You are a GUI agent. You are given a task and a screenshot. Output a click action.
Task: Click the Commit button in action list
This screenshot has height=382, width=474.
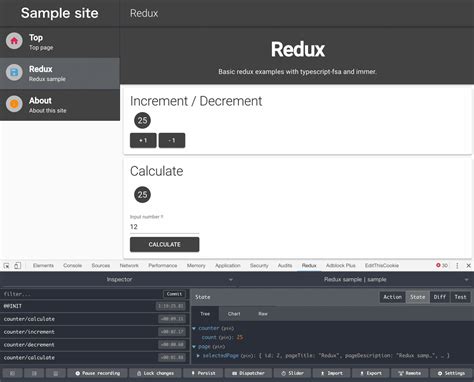point(174,294)
